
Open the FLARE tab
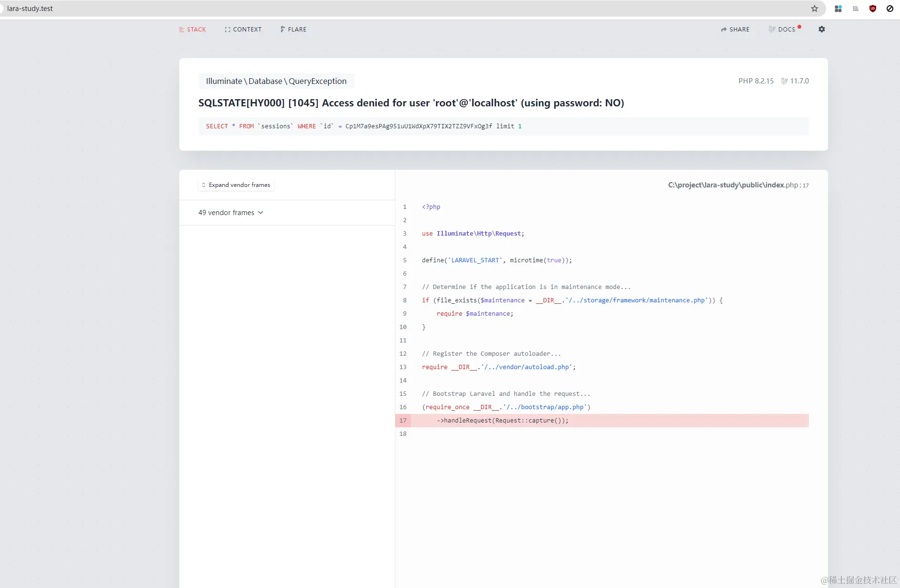[296, 29]
